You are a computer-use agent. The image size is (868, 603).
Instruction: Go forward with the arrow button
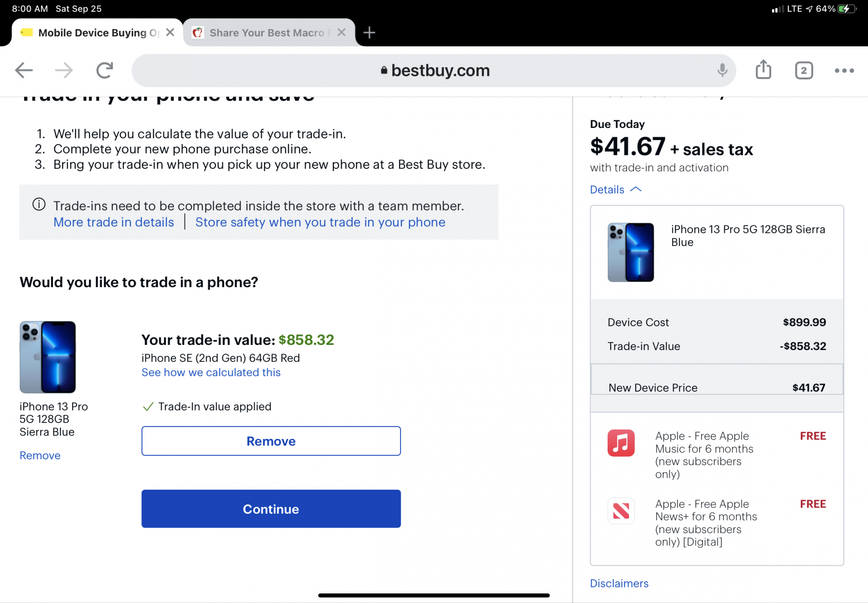(64, 70)
